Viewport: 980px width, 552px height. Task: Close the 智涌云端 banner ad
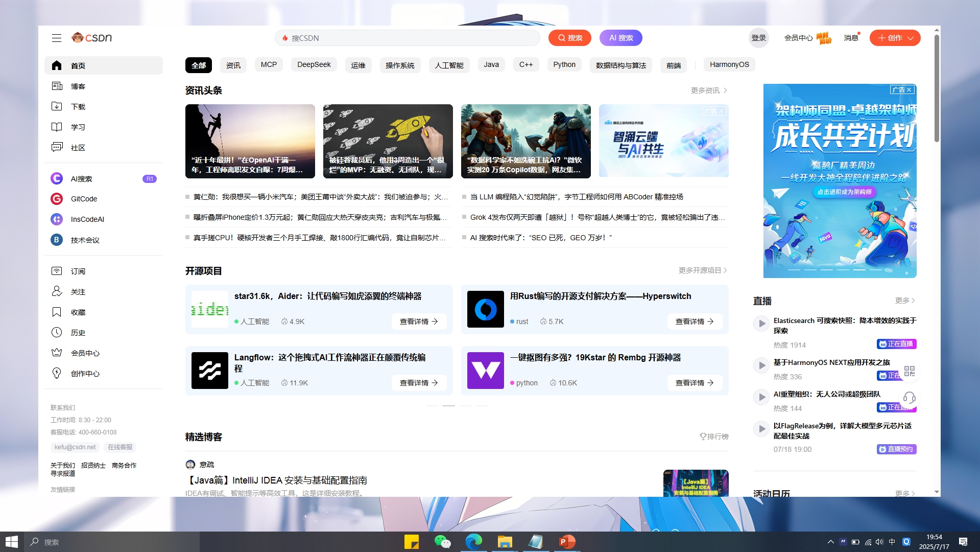tap(721, 111)
